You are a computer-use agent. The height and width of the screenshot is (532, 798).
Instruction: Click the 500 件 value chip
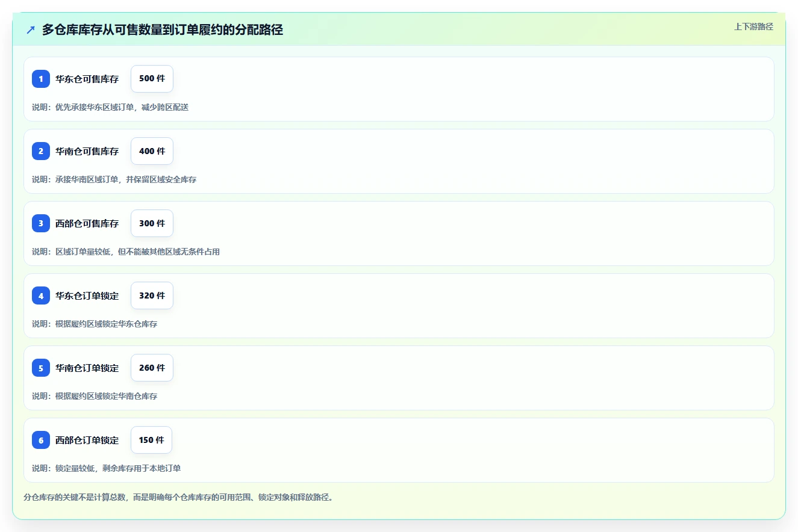[x=152, y=79]
